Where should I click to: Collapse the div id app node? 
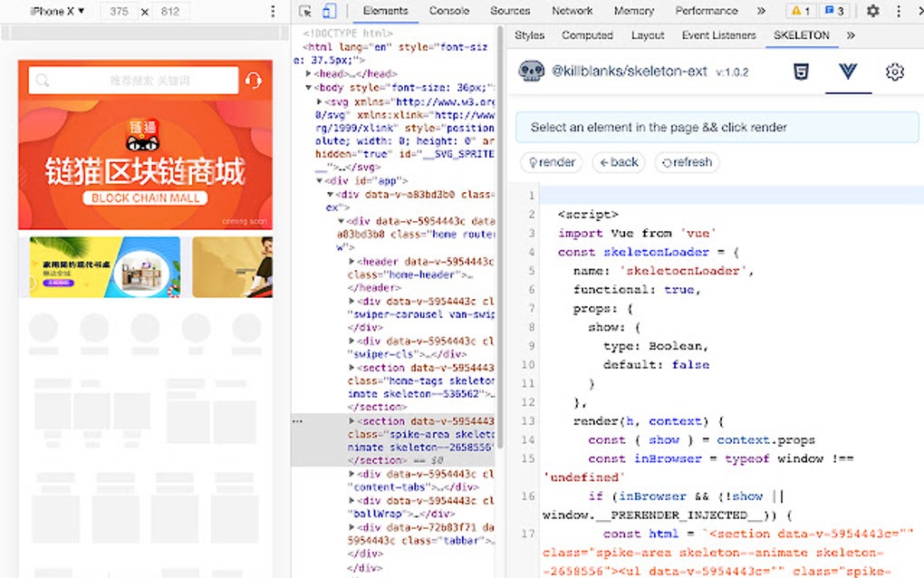[319, 181]
